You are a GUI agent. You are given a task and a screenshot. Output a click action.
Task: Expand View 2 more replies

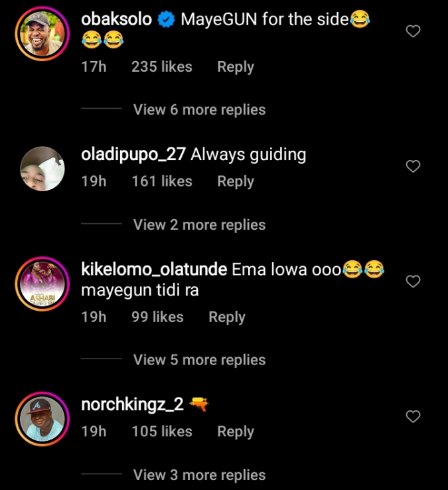[199, 225]
